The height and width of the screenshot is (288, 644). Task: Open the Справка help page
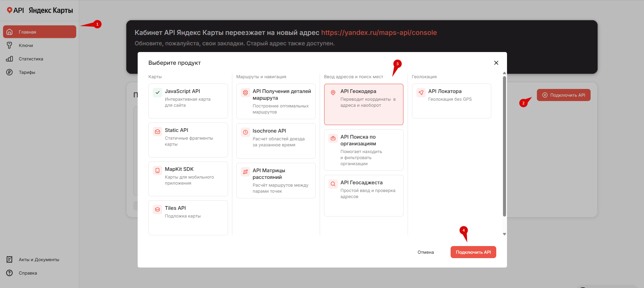40,273
